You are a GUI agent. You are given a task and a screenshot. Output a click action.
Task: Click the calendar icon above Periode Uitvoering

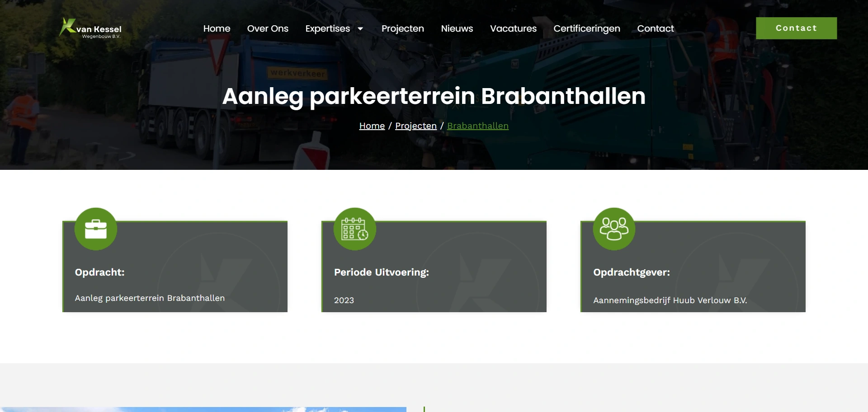355,229
